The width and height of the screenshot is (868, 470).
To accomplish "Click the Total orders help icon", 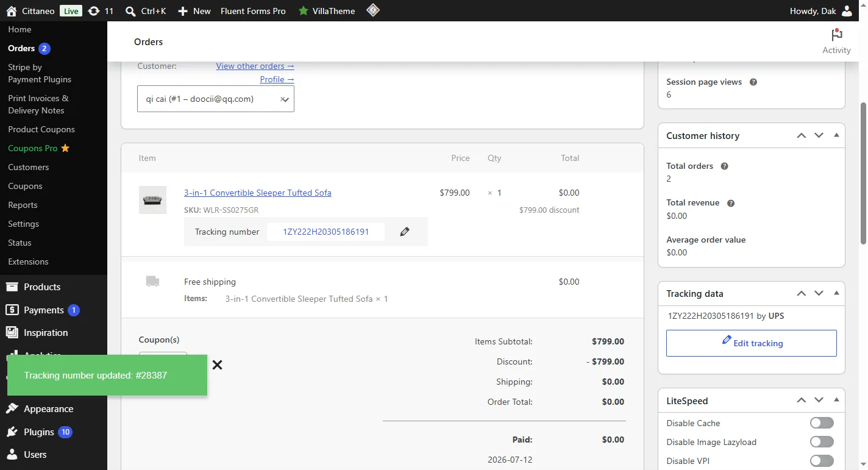I will 725,166.
